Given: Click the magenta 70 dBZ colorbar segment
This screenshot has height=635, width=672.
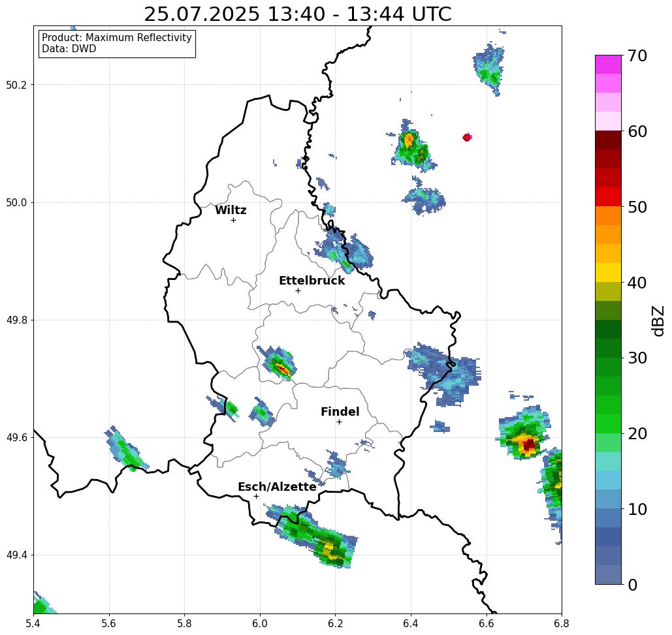Looking at the screenshot, I should 608,65.
